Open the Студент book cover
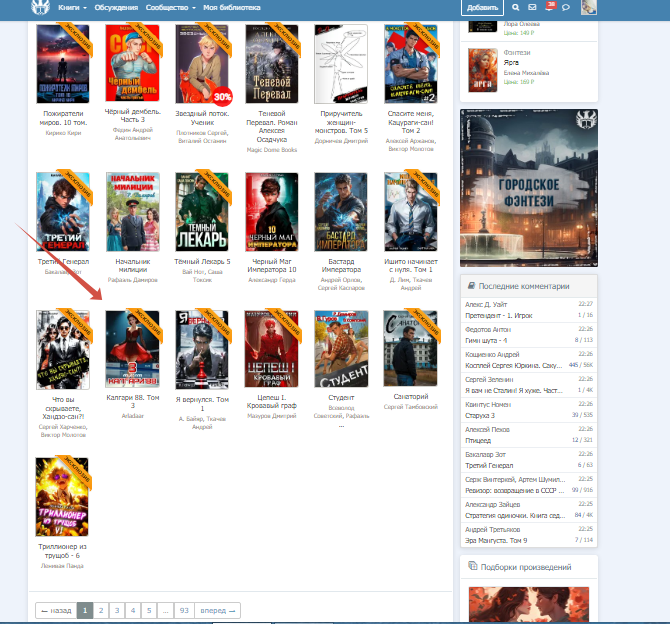 [x=342, y=349]
